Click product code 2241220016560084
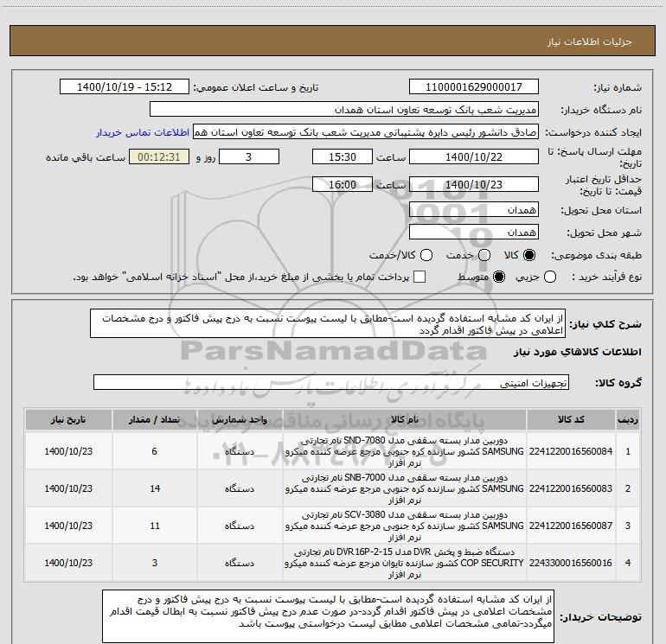 point(571,452)
